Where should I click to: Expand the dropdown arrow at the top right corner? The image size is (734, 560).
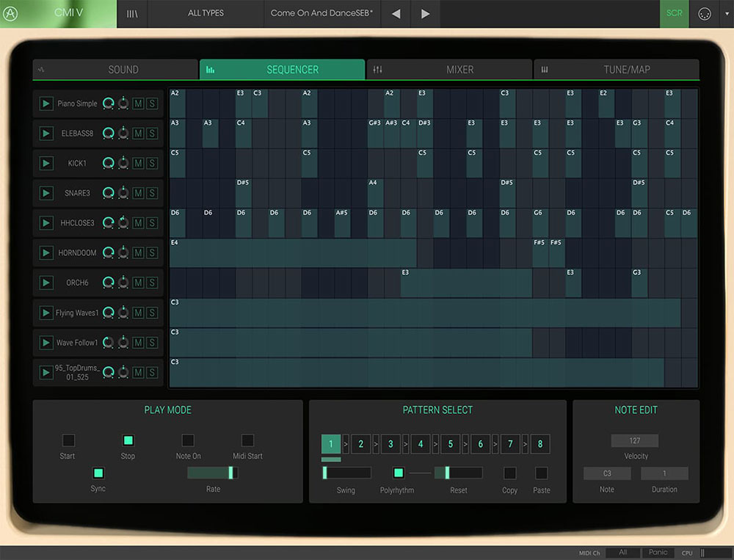point(726,13)
